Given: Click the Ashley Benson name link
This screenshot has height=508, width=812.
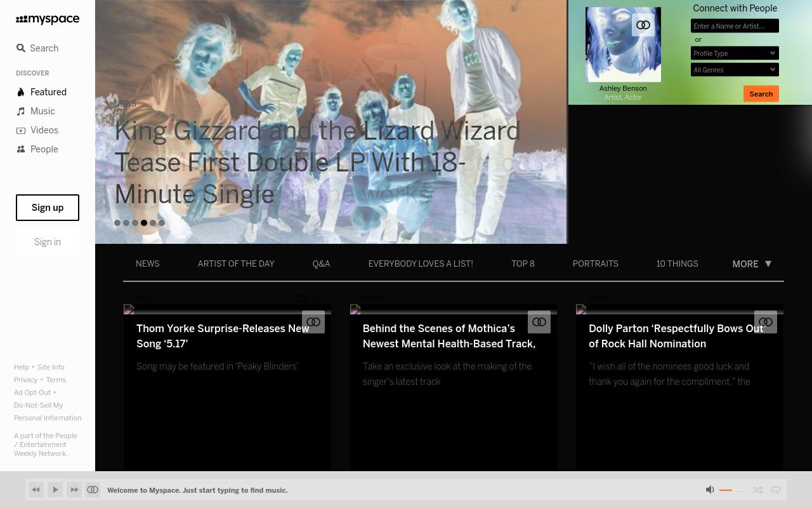Looking at the screenshot, I should click(x=623, y=88).
